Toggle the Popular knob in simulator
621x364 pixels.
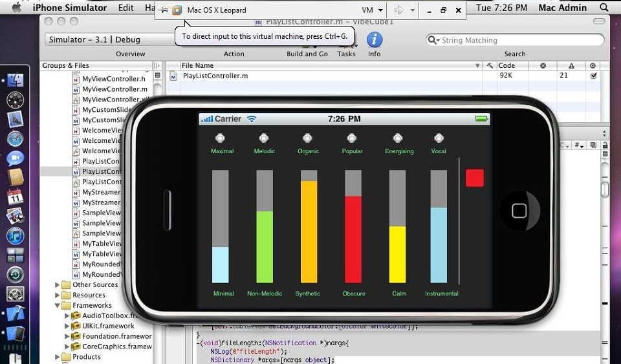(x=352, y=138)
